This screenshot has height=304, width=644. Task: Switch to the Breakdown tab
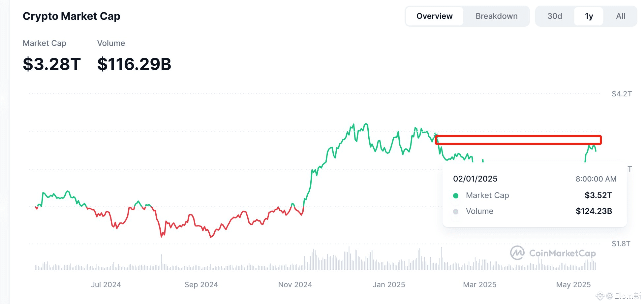pyautogui.click(x=496, y=16)
